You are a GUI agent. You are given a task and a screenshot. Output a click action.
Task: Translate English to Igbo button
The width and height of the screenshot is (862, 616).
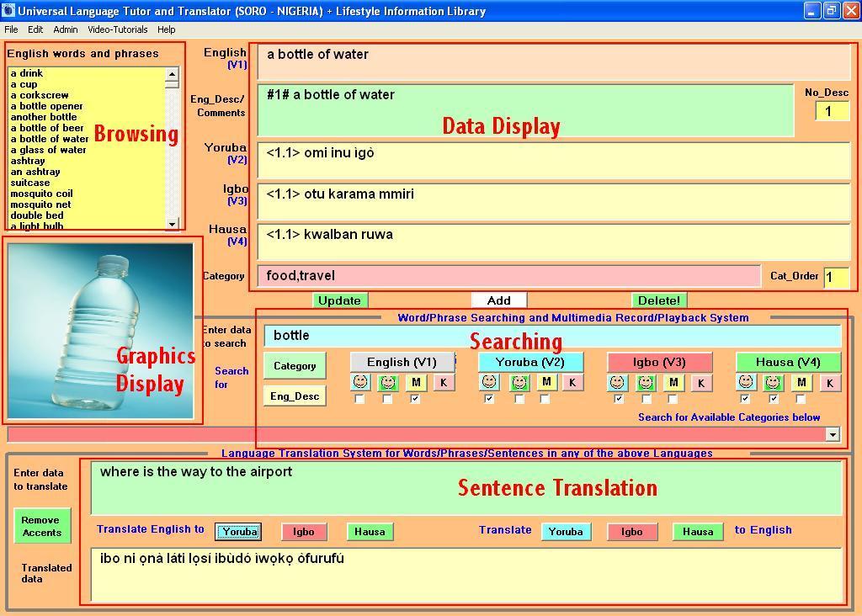(304, 532)
